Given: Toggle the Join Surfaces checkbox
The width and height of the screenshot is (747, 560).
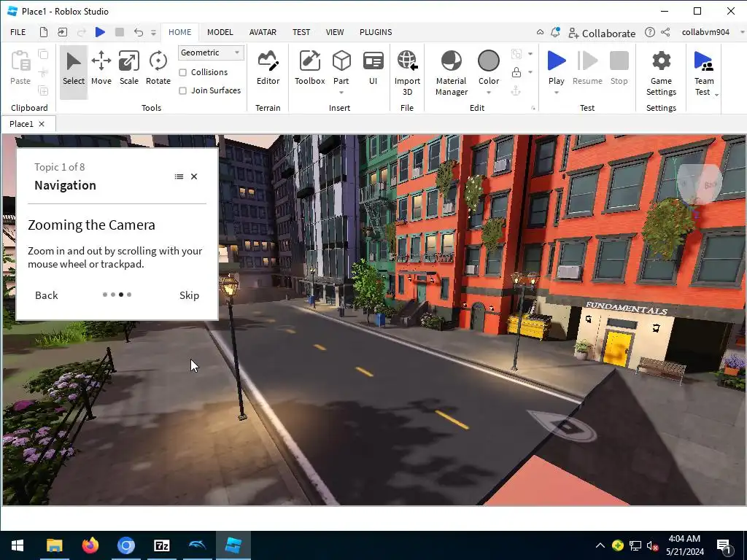Looking at the screenshot, I should point(183,90).
